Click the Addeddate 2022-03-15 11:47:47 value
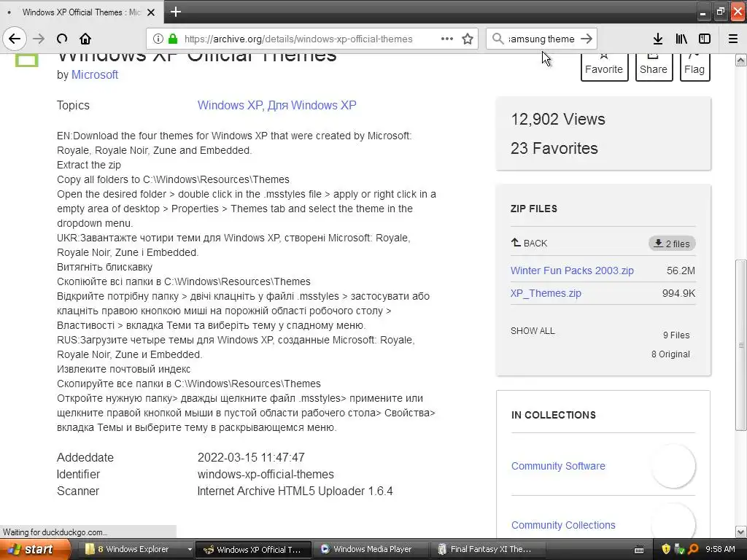 [x=251, y=458]
